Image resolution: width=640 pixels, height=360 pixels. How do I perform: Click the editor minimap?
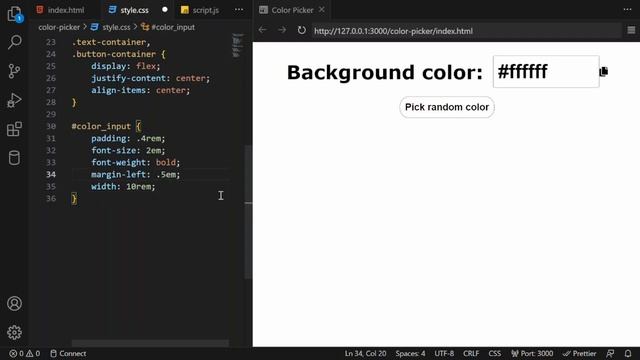tap(238, 45)
